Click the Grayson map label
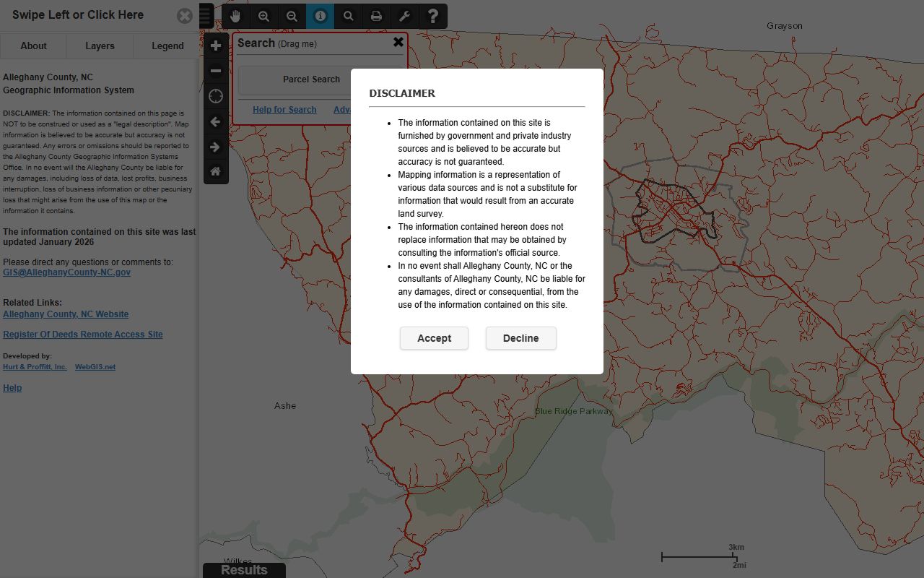Image resolution: width=924 pixels, height=578 pixels. (x=785, y=26)
